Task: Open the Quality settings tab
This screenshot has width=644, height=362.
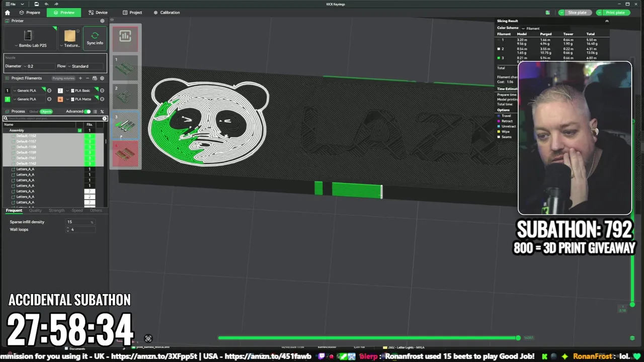Action: point(35,210)
